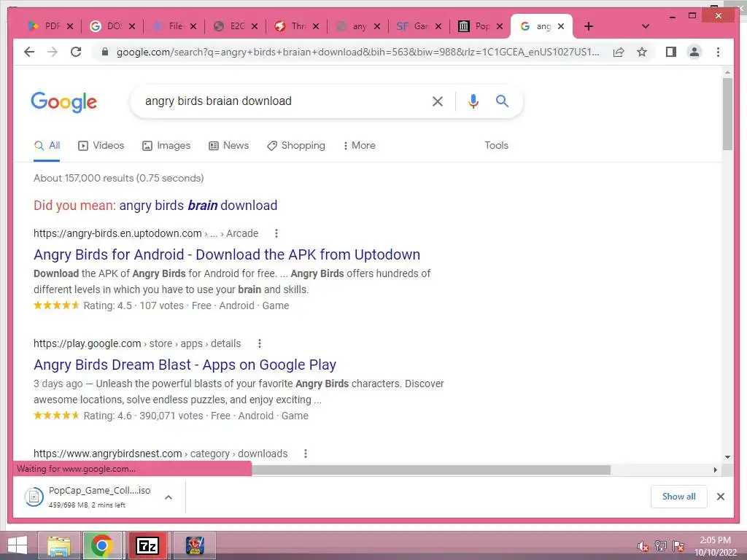
Task: Open Chrome's three-dot menu
Action: coord(718,52)
